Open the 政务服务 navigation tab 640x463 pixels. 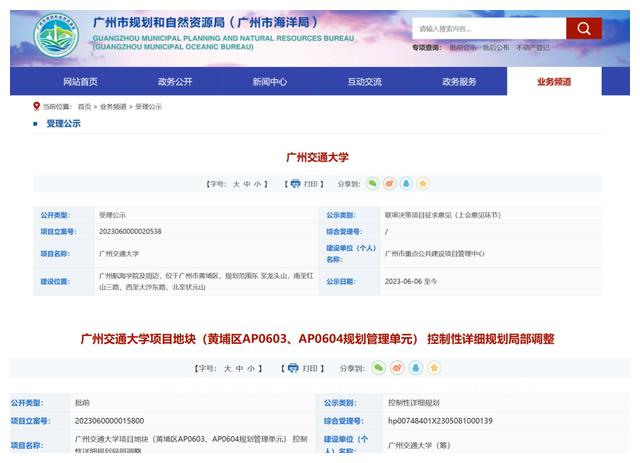[459, 82]
